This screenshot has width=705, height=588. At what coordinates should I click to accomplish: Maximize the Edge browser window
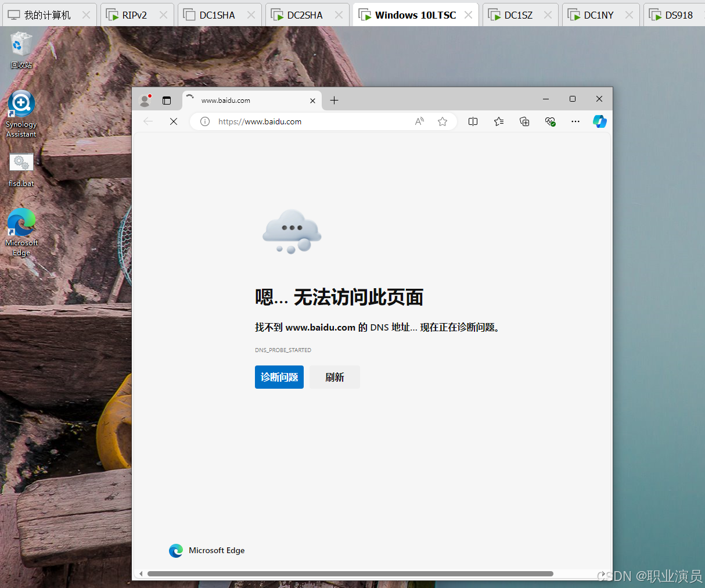(573, 99)
